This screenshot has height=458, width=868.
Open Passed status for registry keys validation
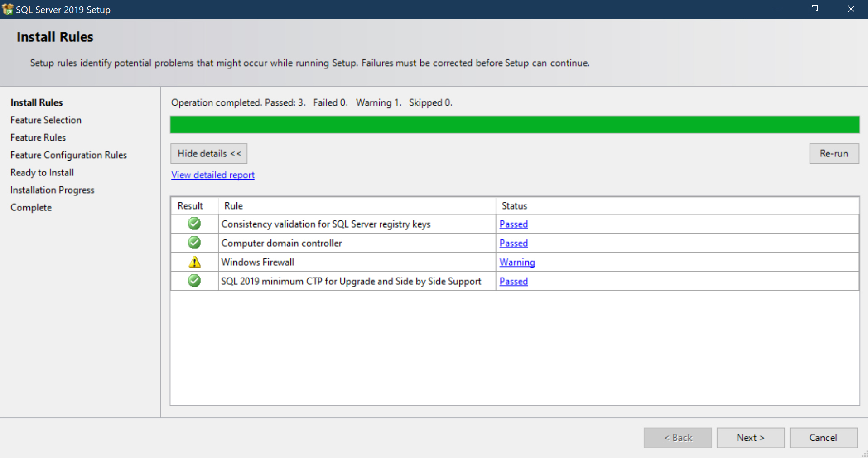(513, 224)
